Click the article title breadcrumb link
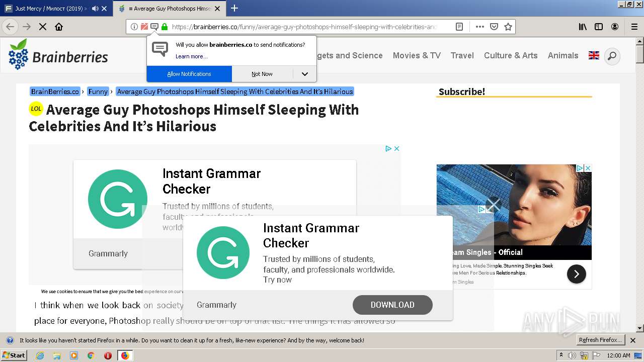 (x=235, y=92)
